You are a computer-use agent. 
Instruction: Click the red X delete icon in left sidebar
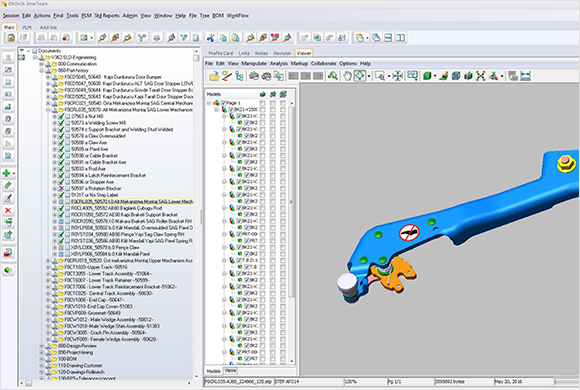click(x=8, y=211)
